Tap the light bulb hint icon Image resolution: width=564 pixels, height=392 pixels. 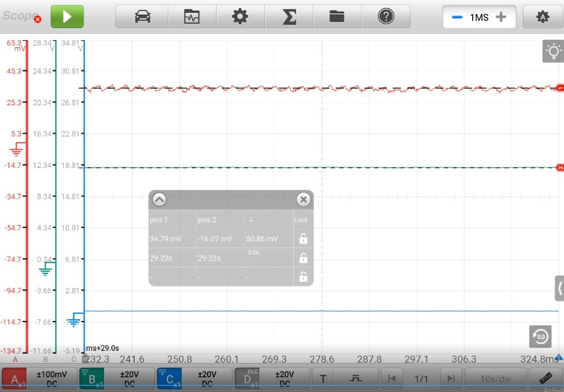[553, 52]
